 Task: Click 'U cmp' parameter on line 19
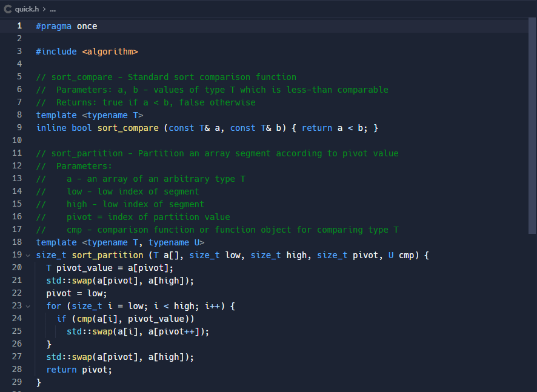click(x=401, y=256)
